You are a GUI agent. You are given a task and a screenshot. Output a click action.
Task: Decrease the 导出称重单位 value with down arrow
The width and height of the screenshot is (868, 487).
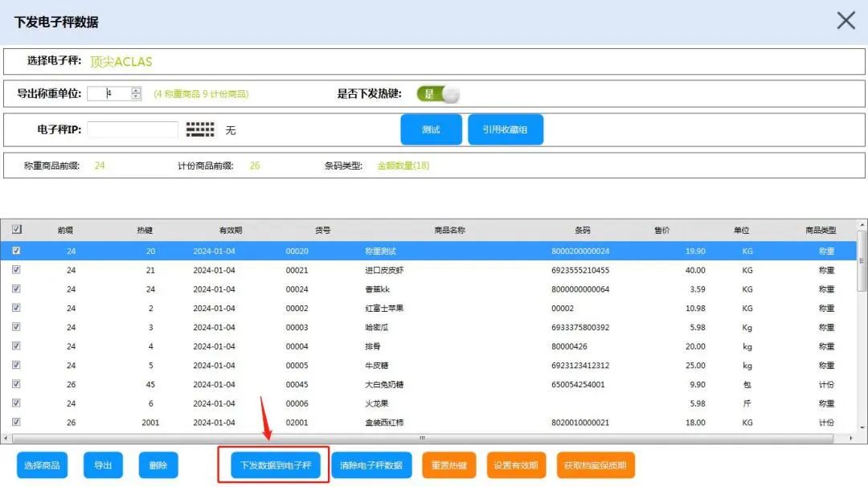[x=136, y=97]
